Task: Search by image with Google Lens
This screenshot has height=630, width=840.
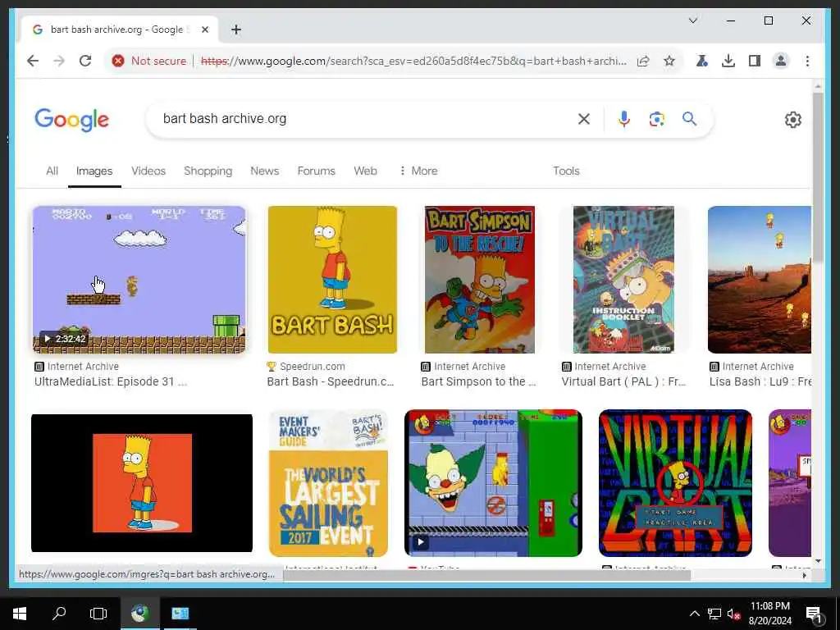Action: pos(657,119)
